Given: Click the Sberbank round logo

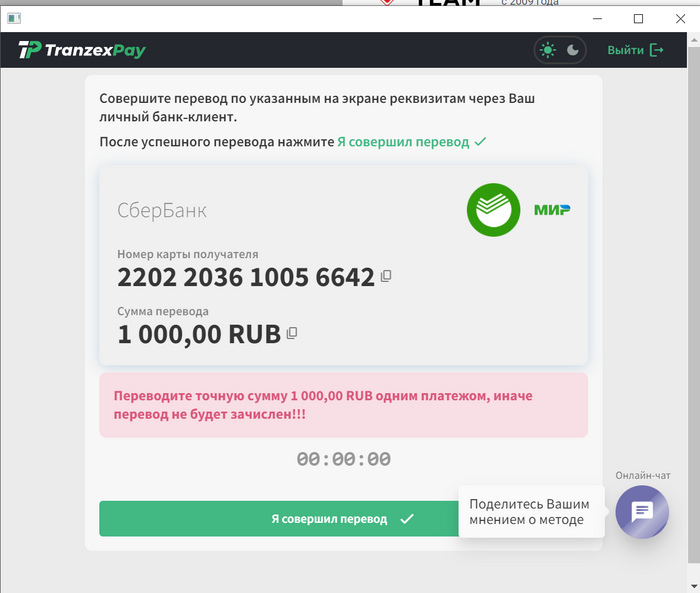Looking at the screenshot, I should 493,210.
